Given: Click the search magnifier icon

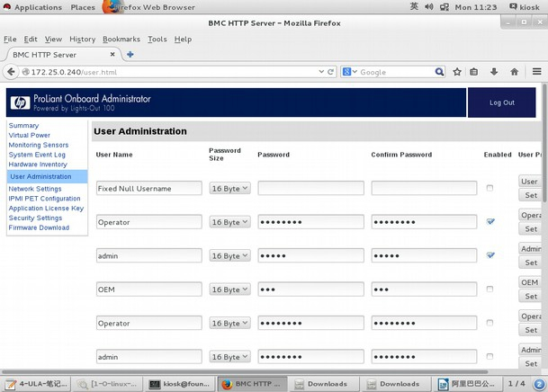Looking at the screenshot, I should (x=439, y=72).
